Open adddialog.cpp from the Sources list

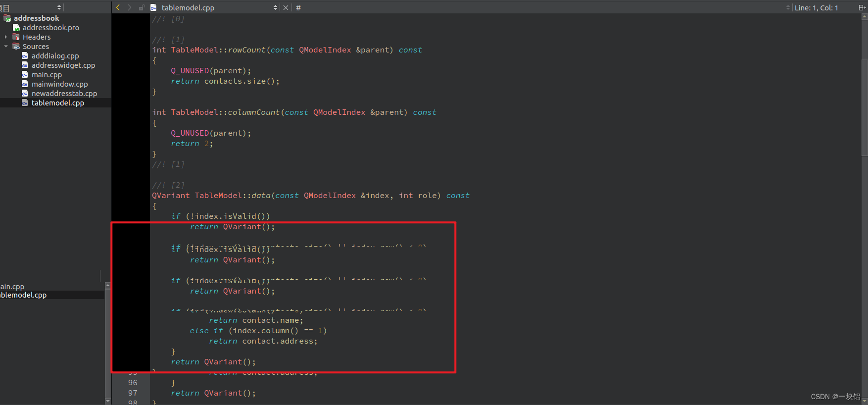tap(55, 56)
